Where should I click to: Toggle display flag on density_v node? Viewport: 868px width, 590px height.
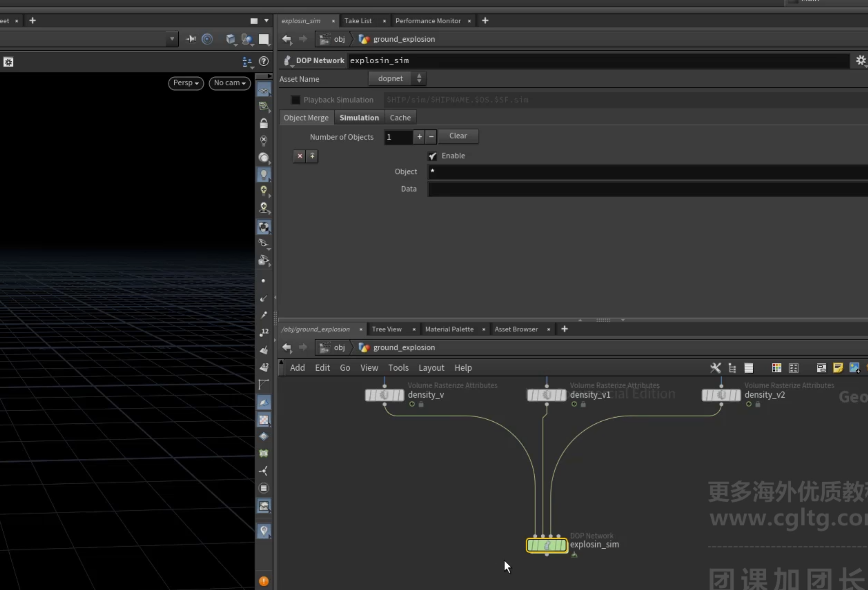click(401, 395)
